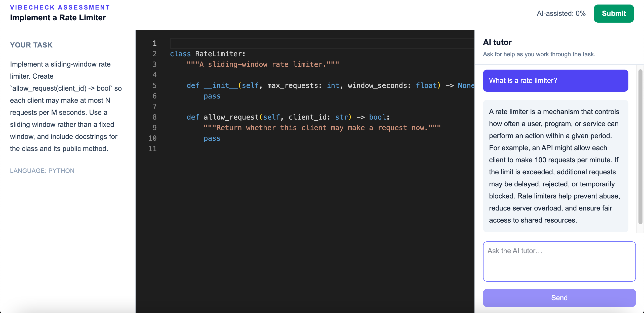Click the pass statement under __init__
Viewport: 644px width, 313px height.
pyautogui.click(x=212, y=96)
